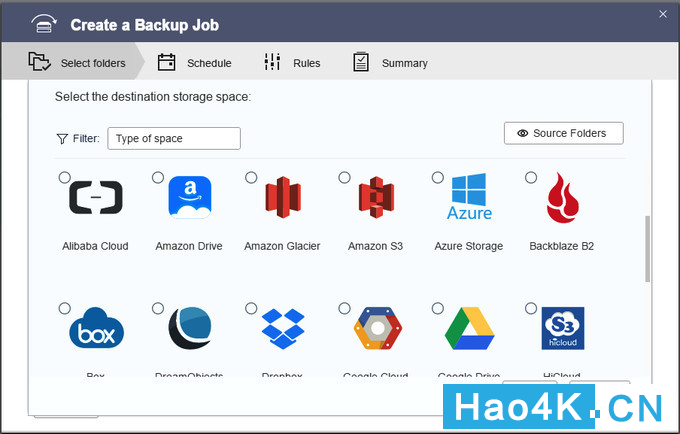The width and height of the screenshot is (680, 434).
Task: Click the Rules sliders icon
Action: [x=272, y=62]
